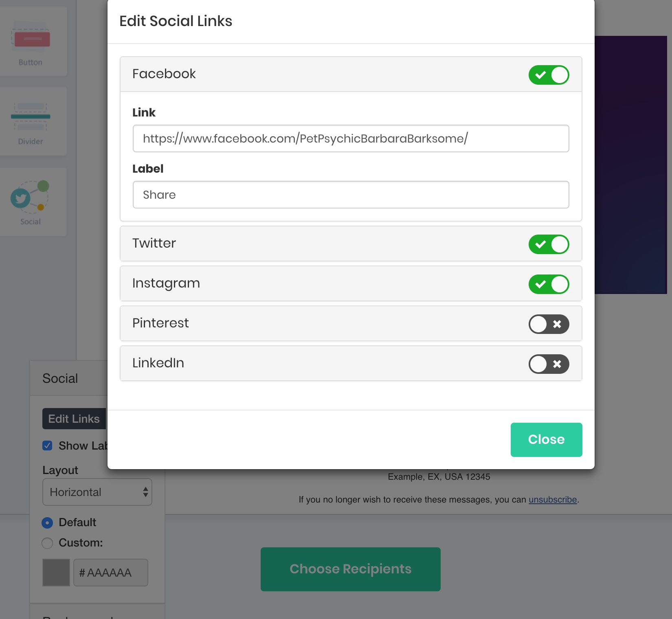Select the Divider block icon

(x=31, y=117)
